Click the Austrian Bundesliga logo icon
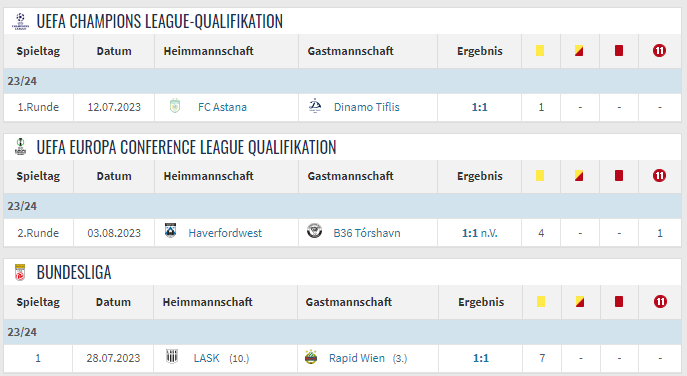Image resolution: width=687 pixels, height=376 pixels. pyautogui.click(x=20, y=272)
